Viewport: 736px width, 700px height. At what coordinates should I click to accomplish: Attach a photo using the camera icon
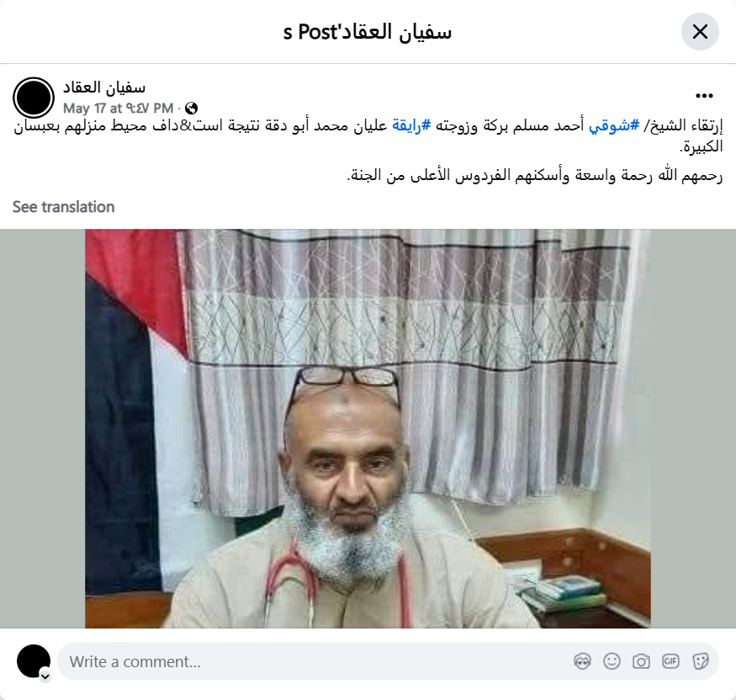click(x=641, y=661)
